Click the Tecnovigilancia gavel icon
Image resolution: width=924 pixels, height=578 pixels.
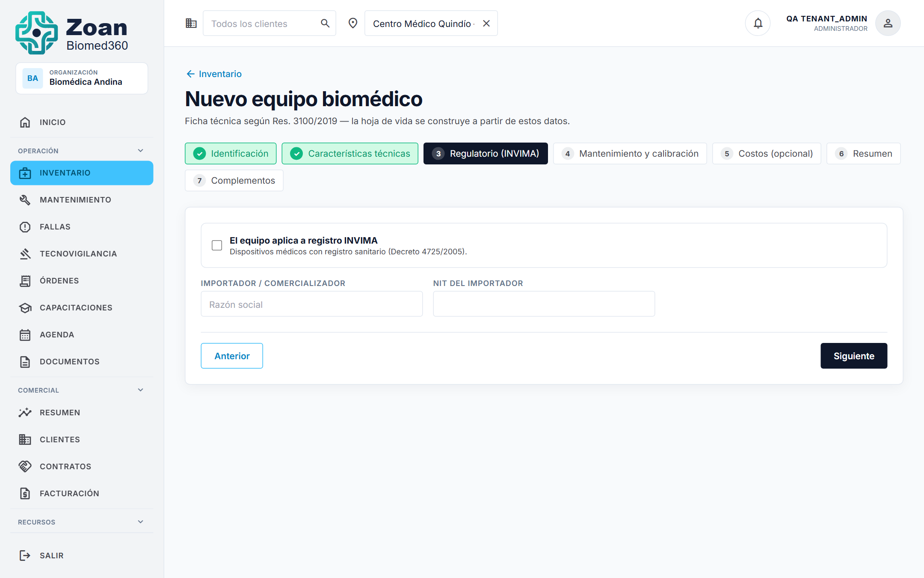[25, 254]
